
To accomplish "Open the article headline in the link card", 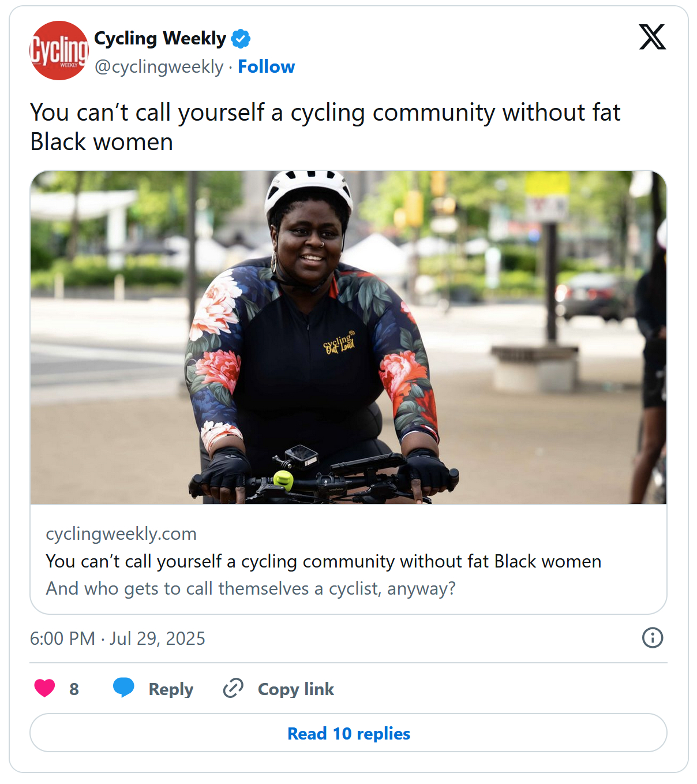I will 323,561.
